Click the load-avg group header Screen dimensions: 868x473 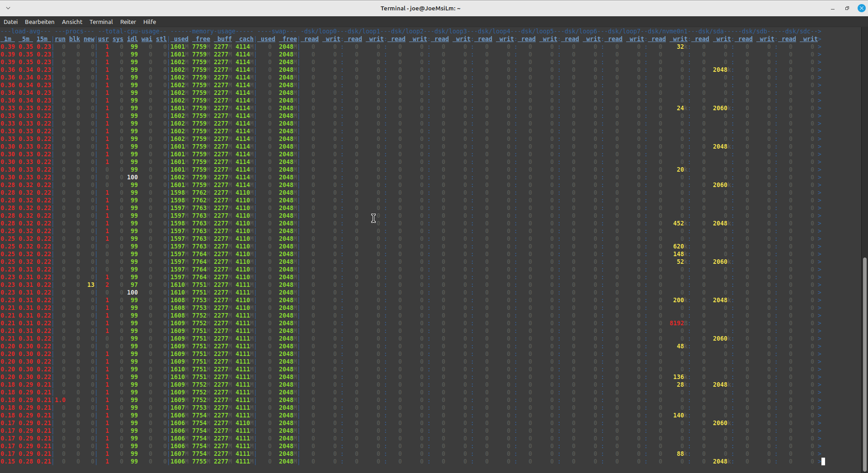(x=26, y=31)
